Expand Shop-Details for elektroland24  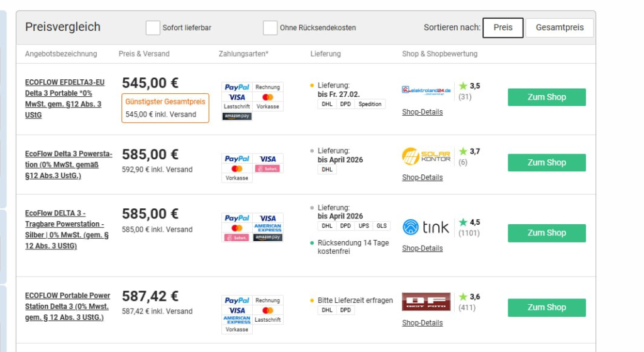pos(422,112)
